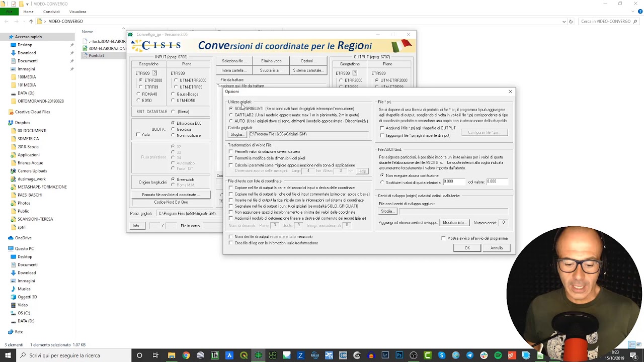The height and width of the screenshot is (362, 644).
Task: Enable Crea file di log option
Action: [x=231, y=243]
